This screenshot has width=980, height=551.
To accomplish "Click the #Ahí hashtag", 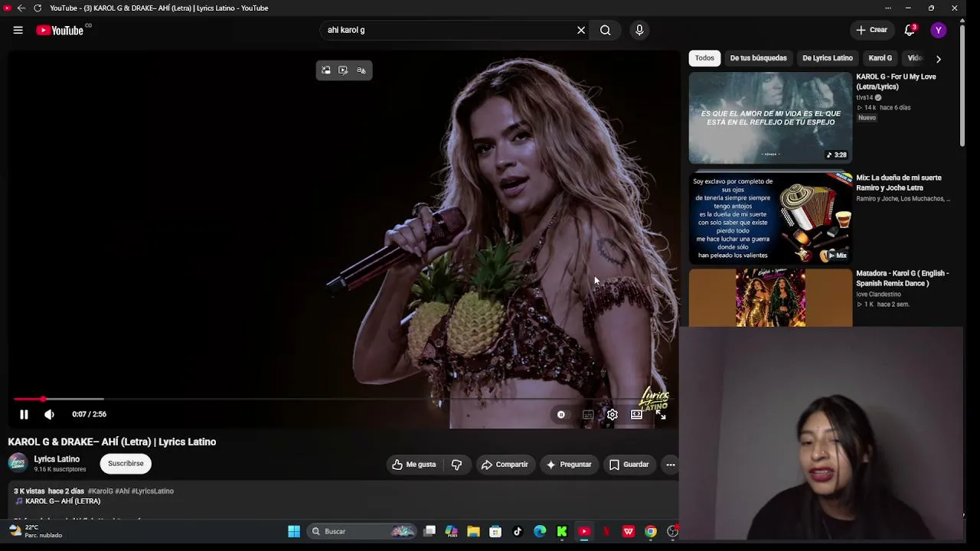I will pyautogui.click(x=122, y=491).
